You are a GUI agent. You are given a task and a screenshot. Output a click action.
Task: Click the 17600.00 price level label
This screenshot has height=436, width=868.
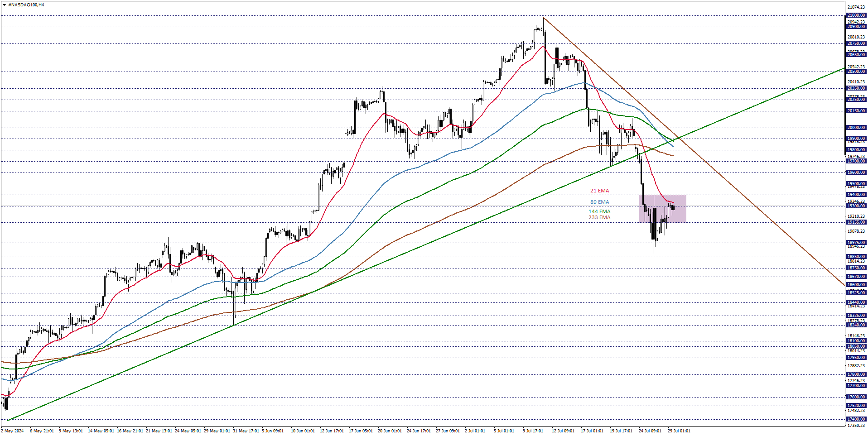pos(856,397)
